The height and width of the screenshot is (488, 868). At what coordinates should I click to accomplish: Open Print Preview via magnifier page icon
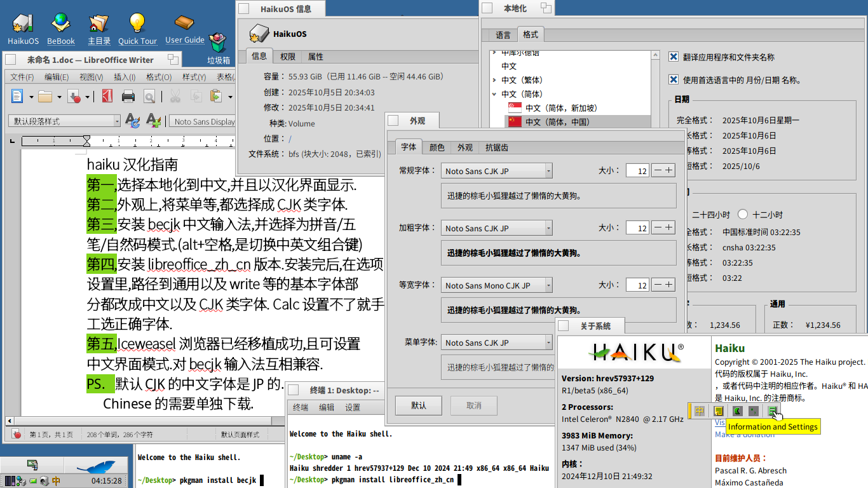pyautogui.click(x=149, y=97)
